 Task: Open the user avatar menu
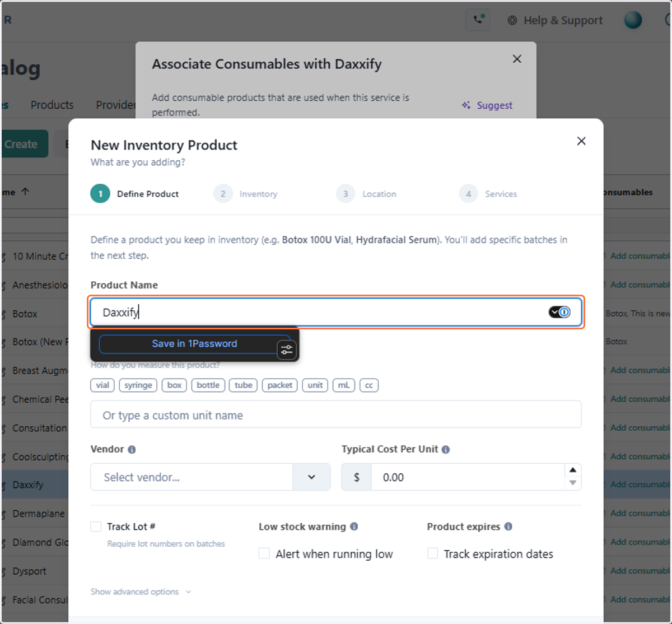[633, 20]
